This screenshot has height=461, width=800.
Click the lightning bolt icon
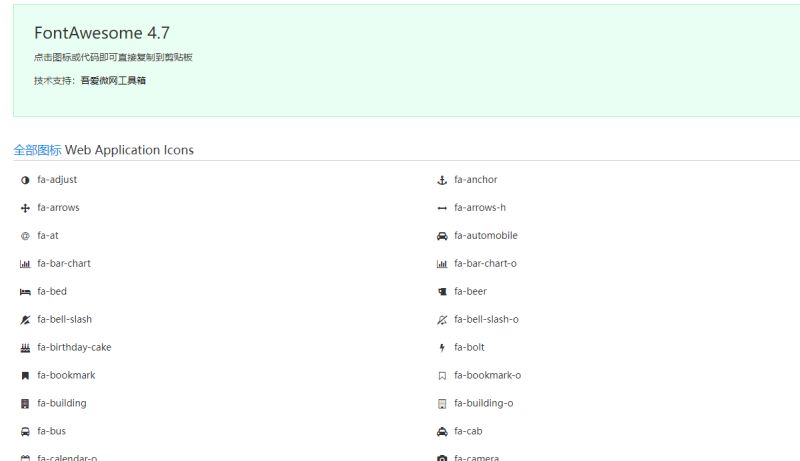(x=442, y=348)
